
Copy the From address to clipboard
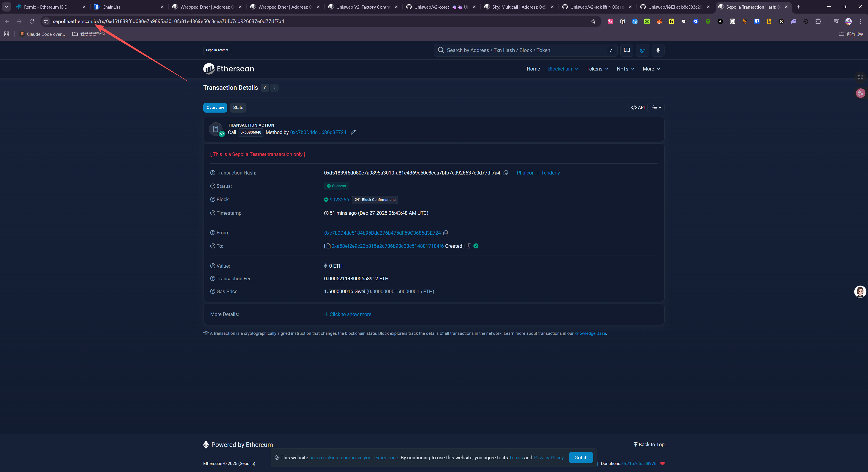click(x=445, y=233)
